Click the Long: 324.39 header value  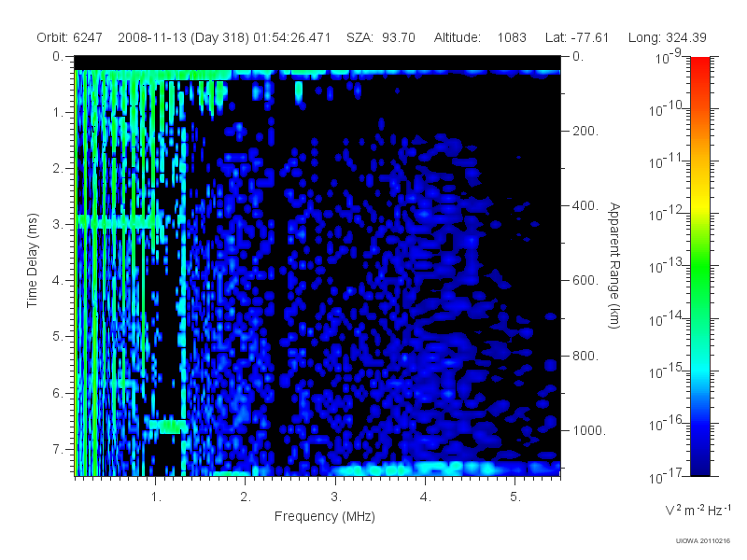[x=667, y=37]
